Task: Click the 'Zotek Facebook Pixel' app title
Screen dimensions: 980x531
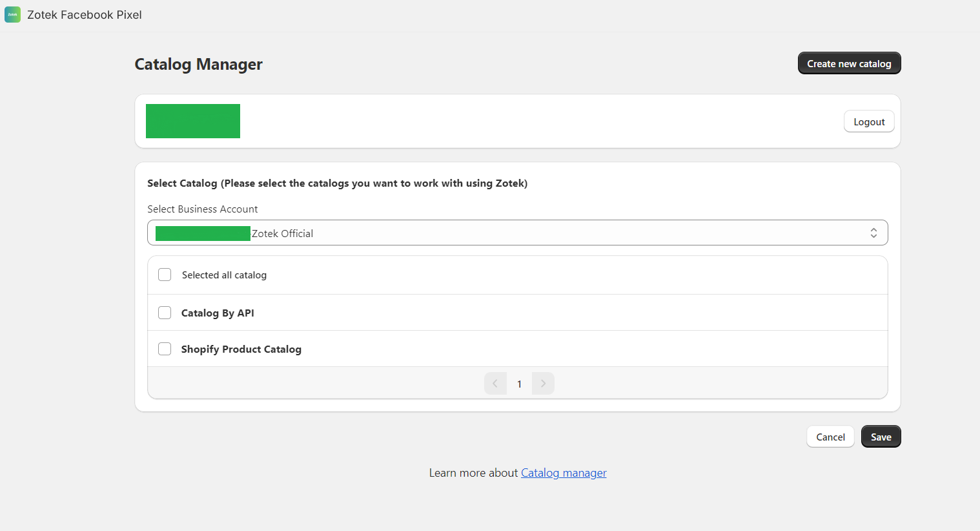Action: coord(84,15)
